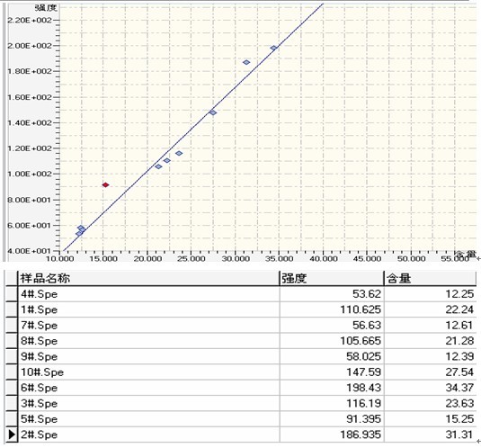
Task: Select the 5#.Spe sample name cell
Action: click(148, 419)
